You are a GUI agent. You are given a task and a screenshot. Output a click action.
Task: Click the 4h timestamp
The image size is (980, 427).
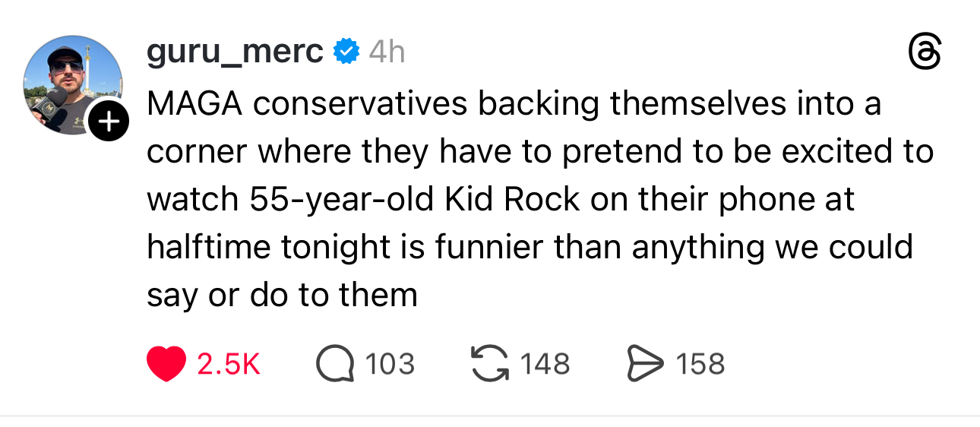coord(386,52)
